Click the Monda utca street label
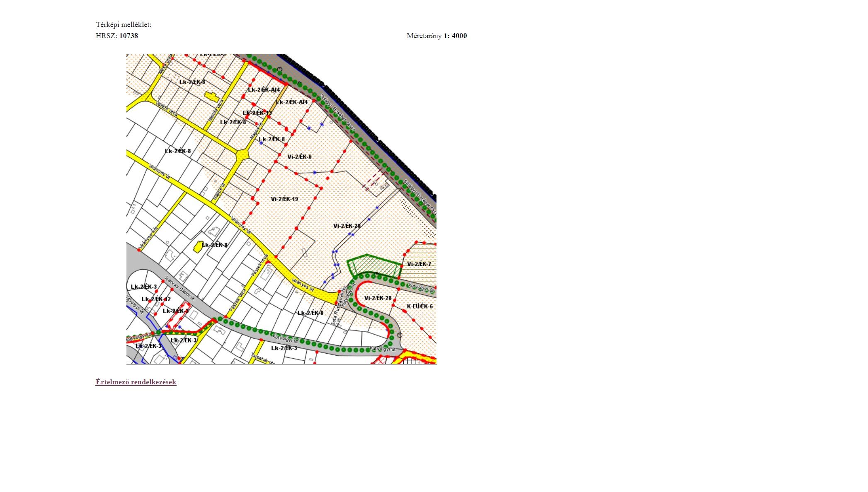Viewport: 868px width, 492px height. tap(216, 111)
